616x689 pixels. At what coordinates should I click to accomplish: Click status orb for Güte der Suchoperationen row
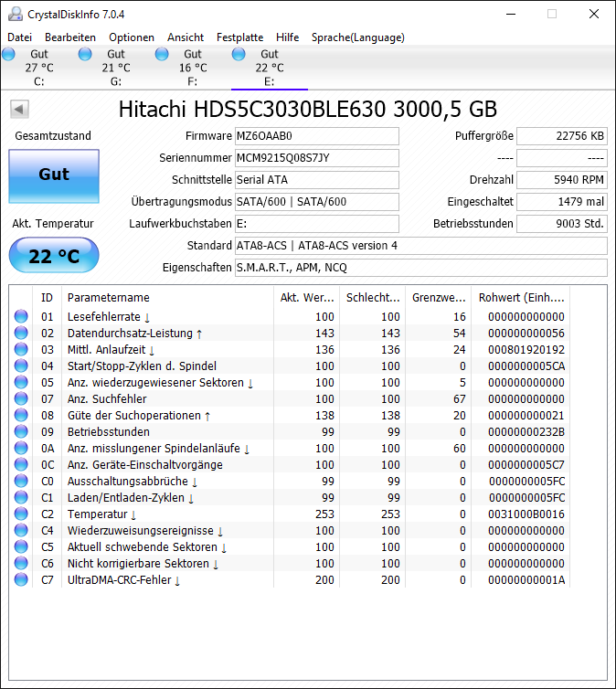click(21, 415)
